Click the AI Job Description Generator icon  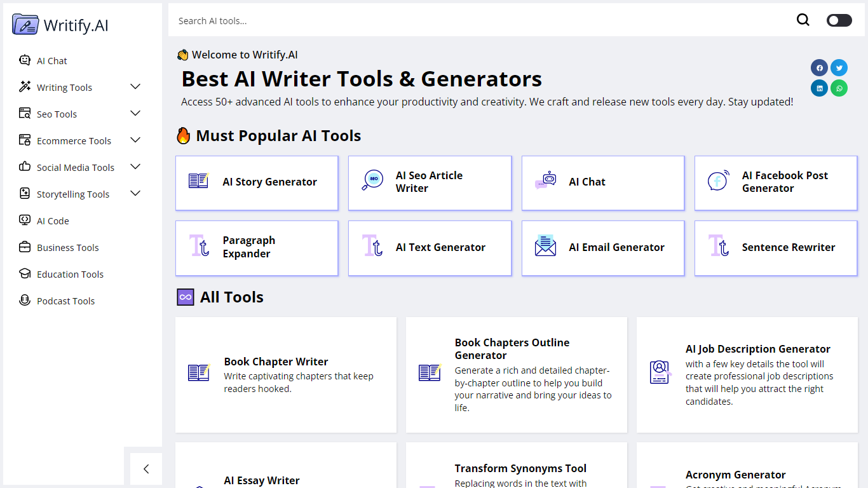660,372
